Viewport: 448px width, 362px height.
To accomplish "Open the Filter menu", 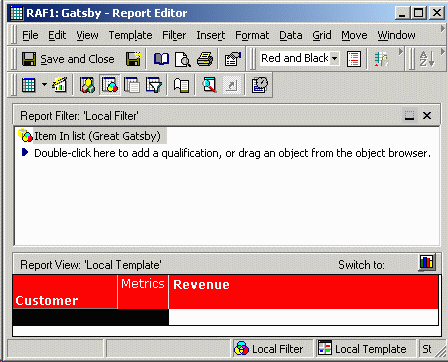I will pos(174,35).
